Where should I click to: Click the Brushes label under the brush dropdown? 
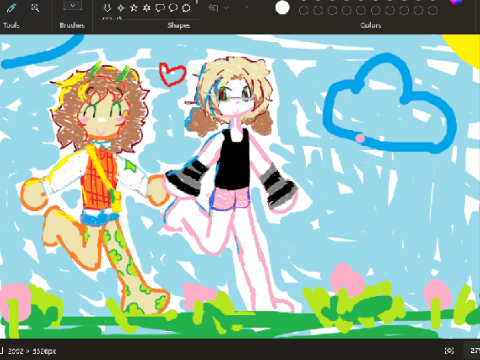(72, 25)
